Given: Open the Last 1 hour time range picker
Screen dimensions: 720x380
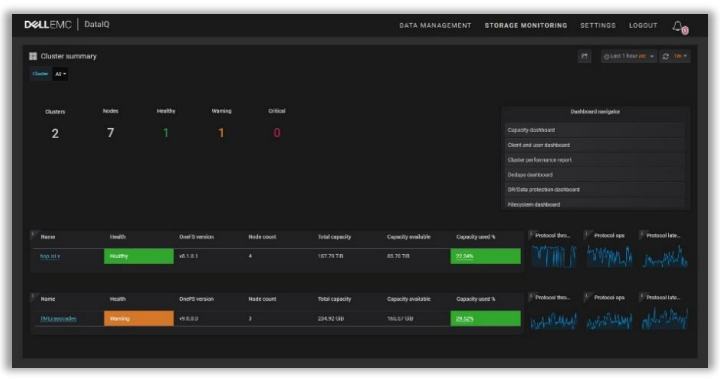Looking at the screenshot, I should coord(629,56).
